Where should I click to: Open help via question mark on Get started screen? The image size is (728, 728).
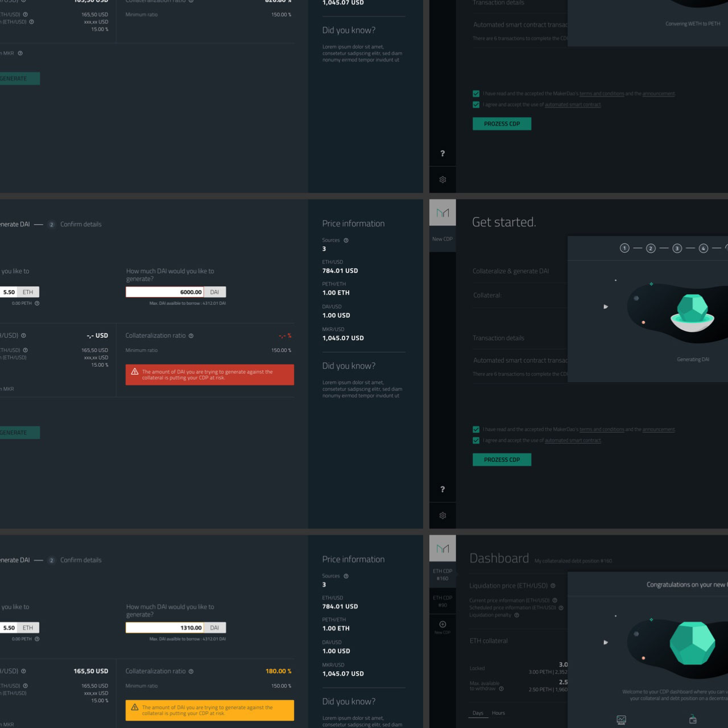click(442, 489)
